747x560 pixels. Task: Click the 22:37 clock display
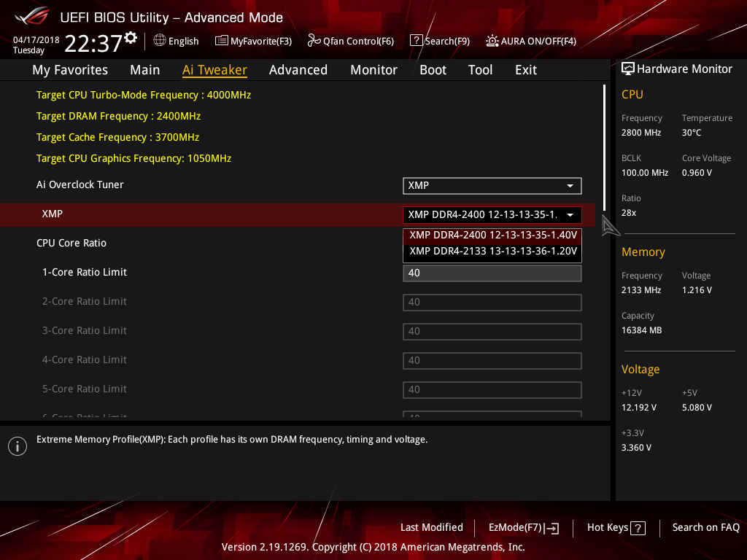point(93,43)
